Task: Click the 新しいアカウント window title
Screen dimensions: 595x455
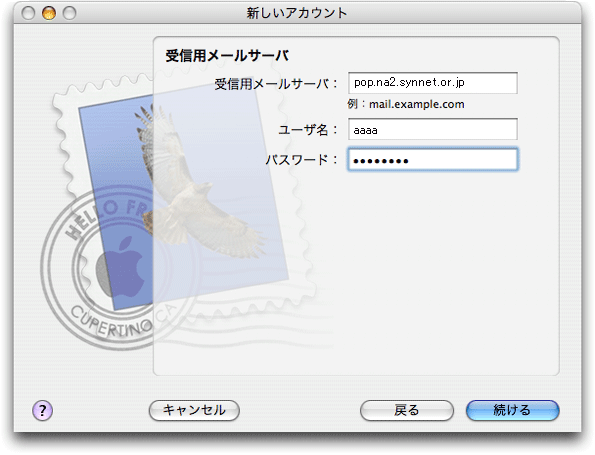Action: pos(297,13)
